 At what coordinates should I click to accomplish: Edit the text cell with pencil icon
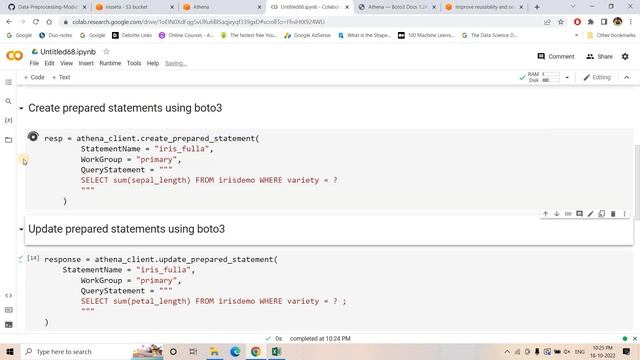click(590, 214)
